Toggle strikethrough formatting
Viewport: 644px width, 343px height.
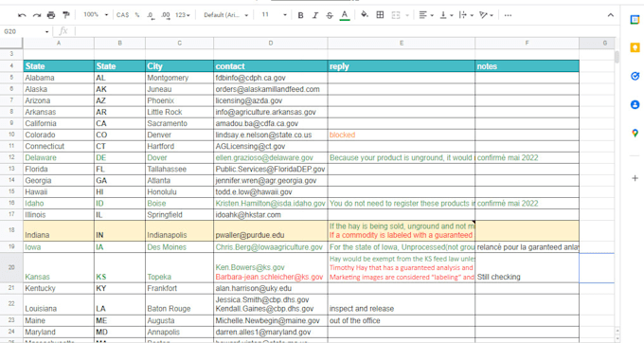[330, 15]
